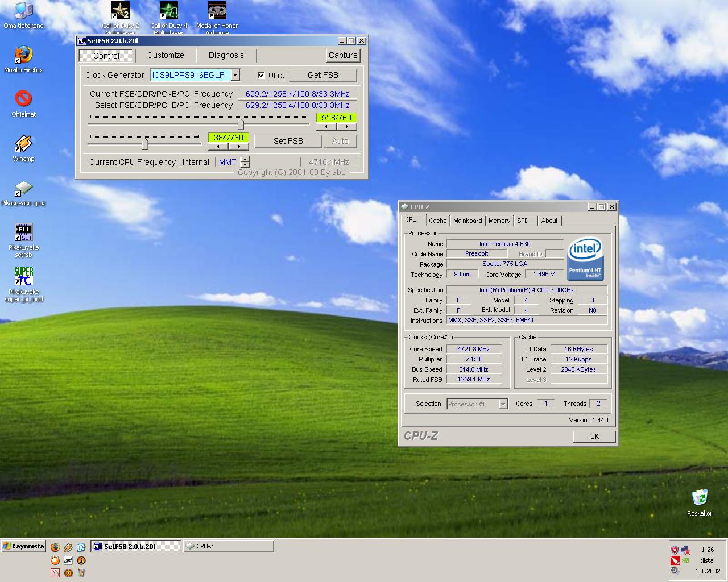Click the Select FSB frequency value field
Viewport: 728px width, 582px height.
297,105
